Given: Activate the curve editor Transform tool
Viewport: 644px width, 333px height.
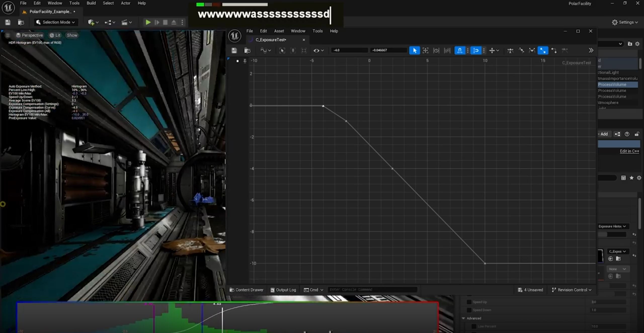Looking at the screenshot, I should [x=425, y=51].
